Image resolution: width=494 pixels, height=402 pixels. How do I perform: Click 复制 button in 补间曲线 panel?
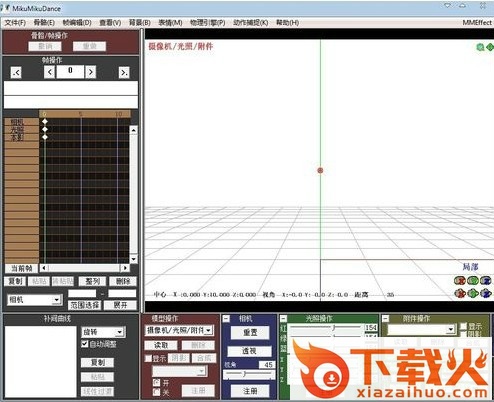pos(97,362)
